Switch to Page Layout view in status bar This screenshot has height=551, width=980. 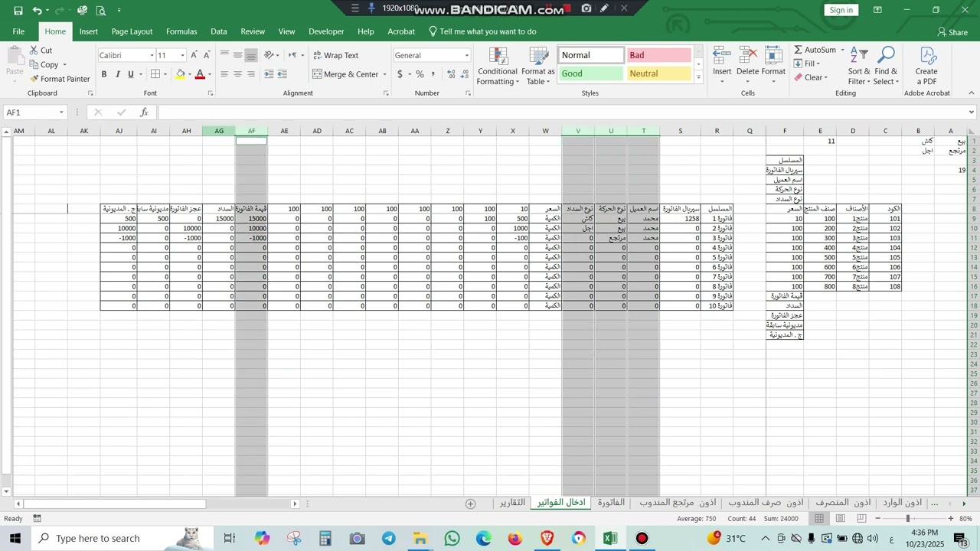(x=841, y=519)
